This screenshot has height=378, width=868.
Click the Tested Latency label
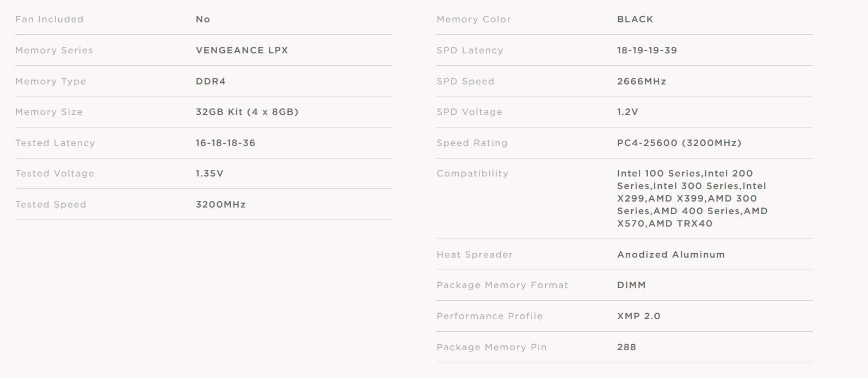(x=55, y=143)
